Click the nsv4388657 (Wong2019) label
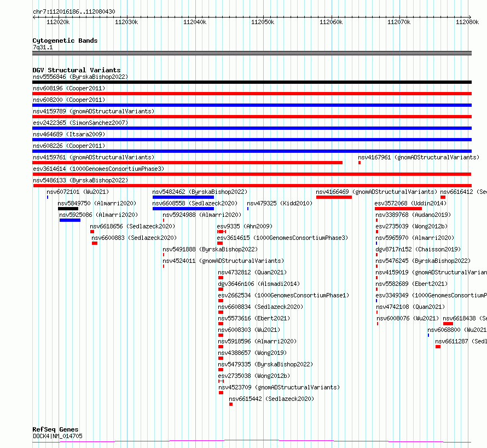The height and width of the screenshot is (448, 487). click(x=252, y=353)
